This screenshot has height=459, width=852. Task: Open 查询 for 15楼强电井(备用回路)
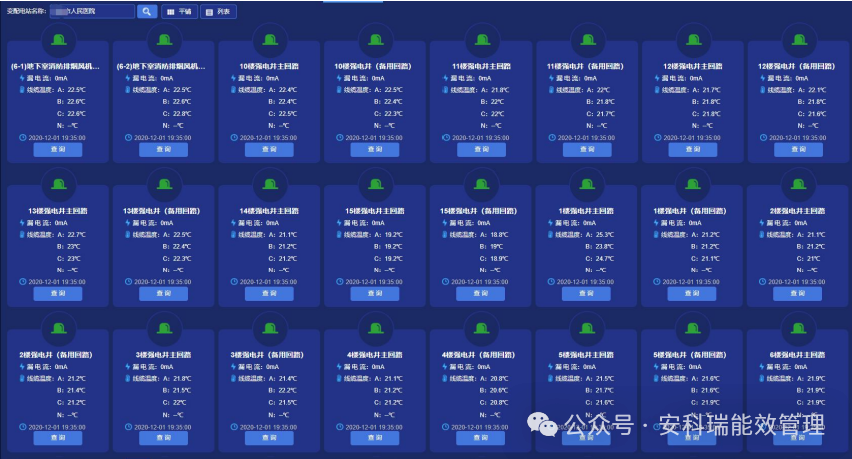click(480, 293)
